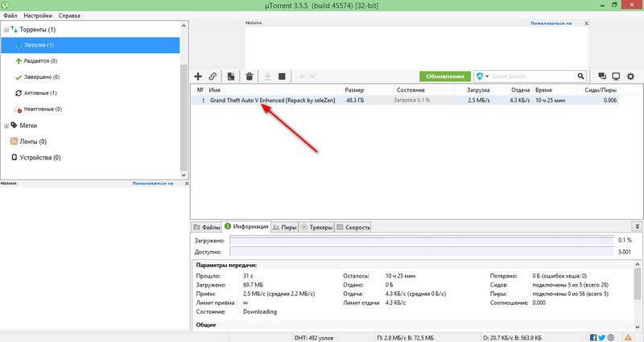Viewport: 644px width, 342px height.
Task: Collapse the Торренты tree node
Action: pyautogui.click(x=6, y=30)
